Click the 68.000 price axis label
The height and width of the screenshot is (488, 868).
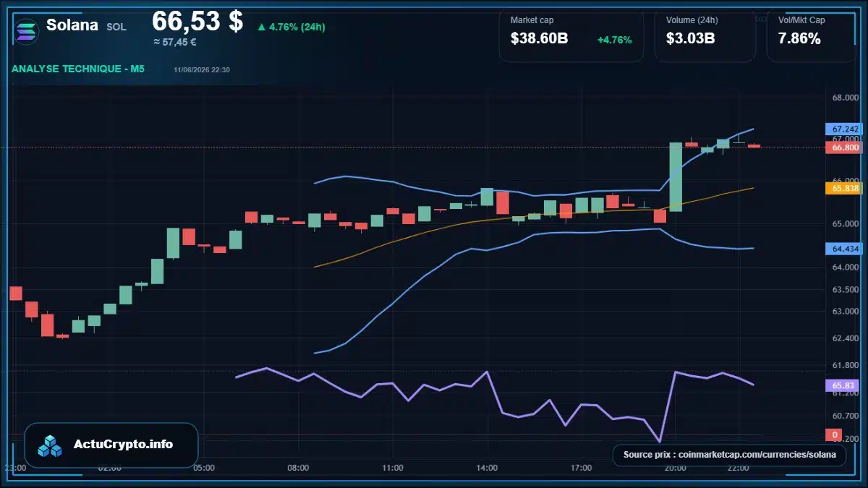(845, 98)
